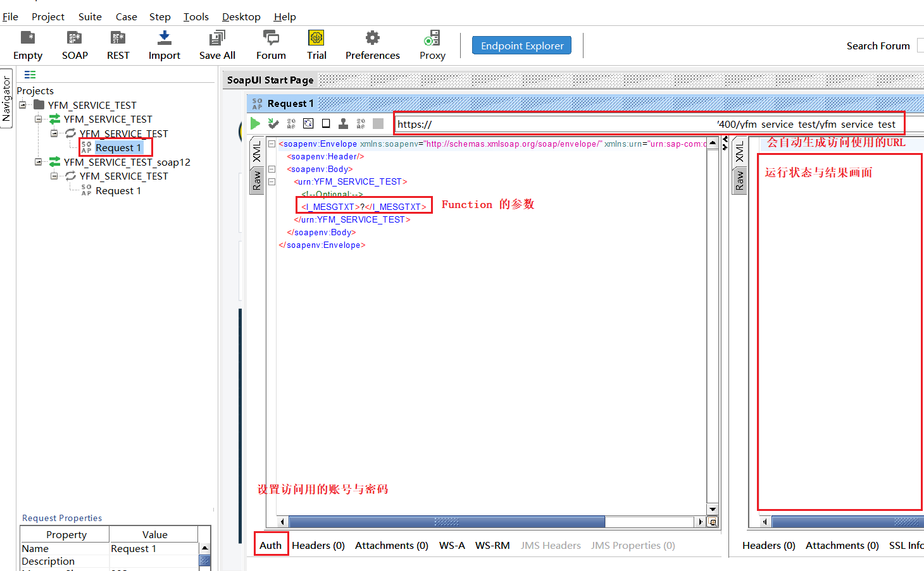Open the File menu
This screenshot has height=571, width=924.
[10, 16]
